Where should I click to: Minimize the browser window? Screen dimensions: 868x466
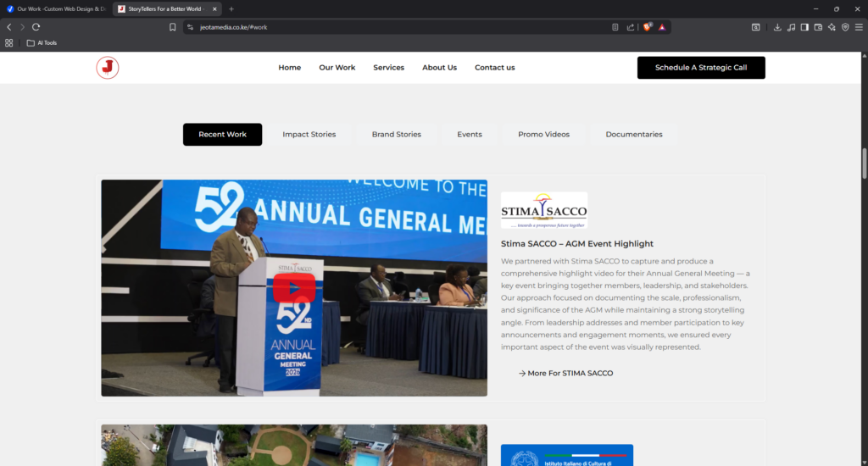coord(815,8)
